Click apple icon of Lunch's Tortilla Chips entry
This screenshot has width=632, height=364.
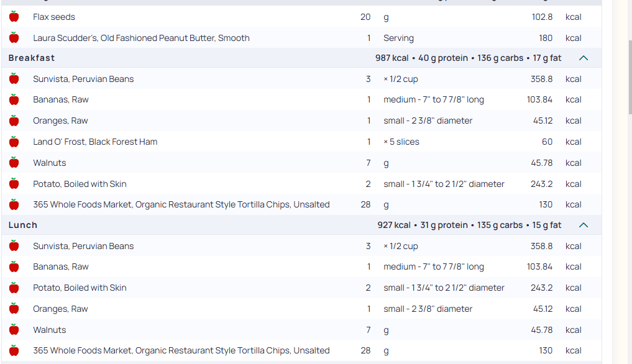click(x=14, y=350)
